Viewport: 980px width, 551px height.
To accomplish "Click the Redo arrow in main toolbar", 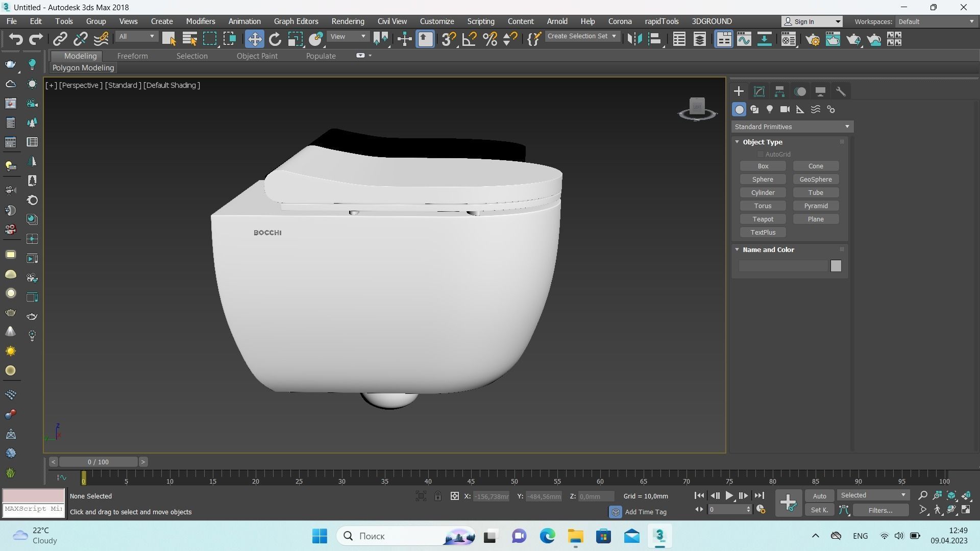I will point(36,39).
